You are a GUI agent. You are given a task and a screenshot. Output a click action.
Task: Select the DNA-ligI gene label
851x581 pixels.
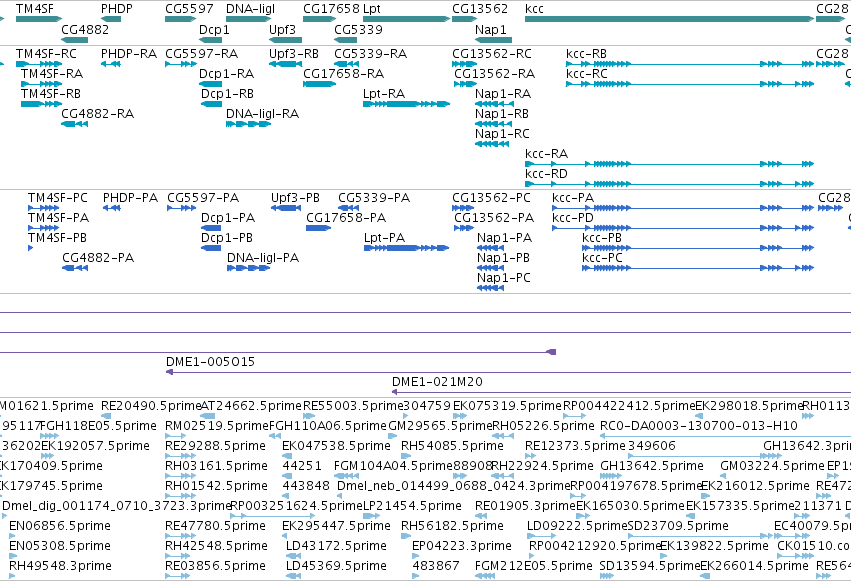coord(250,9)
